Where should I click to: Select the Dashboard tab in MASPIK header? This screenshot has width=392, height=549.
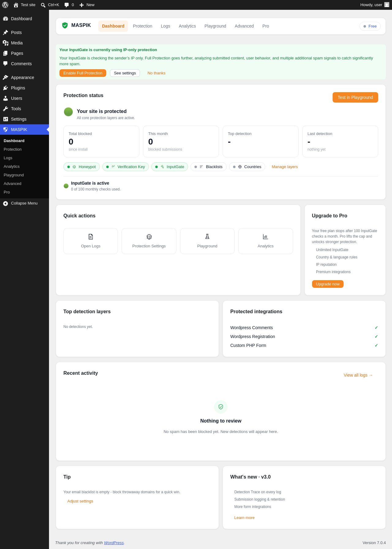tap(113, 26)
